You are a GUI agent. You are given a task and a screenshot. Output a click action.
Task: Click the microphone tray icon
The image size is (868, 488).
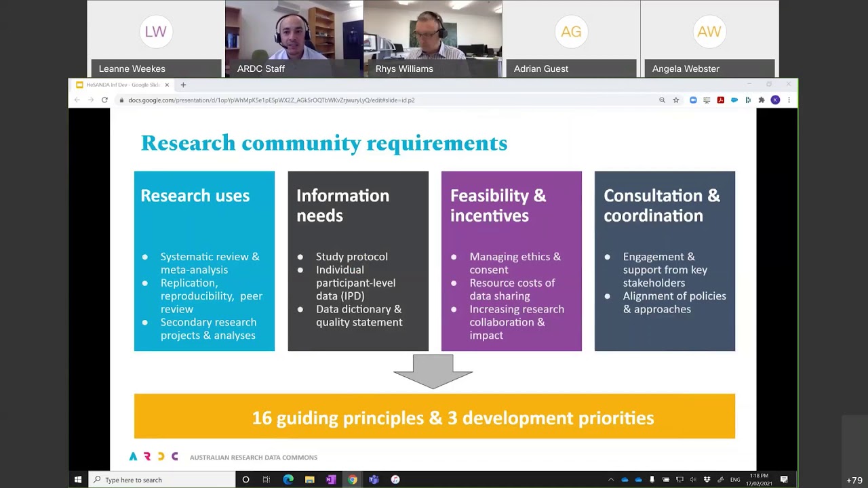click(652, 480)
